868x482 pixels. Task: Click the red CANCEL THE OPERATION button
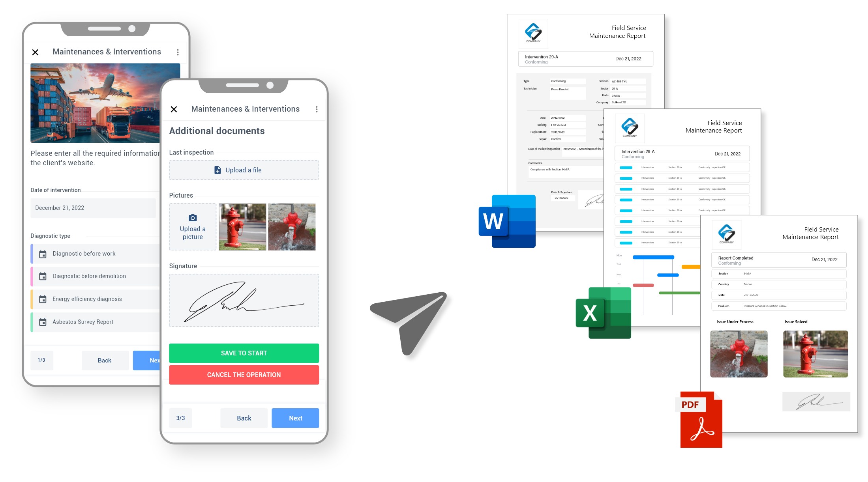click(244, 375)
